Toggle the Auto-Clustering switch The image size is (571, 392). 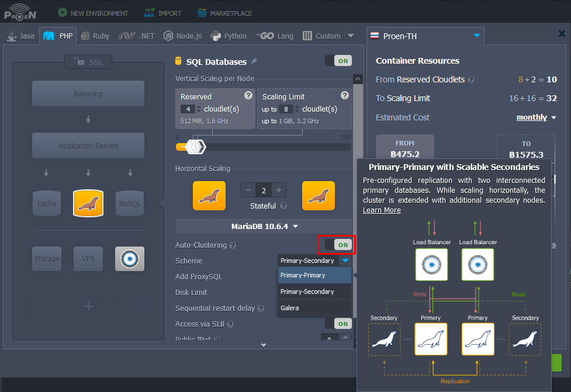coord(338,245)
